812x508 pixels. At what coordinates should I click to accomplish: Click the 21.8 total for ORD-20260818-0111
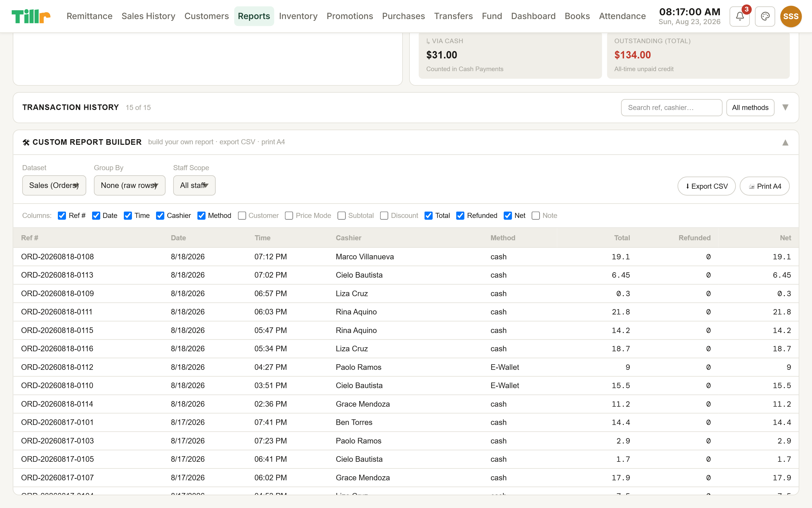(621, 312)
